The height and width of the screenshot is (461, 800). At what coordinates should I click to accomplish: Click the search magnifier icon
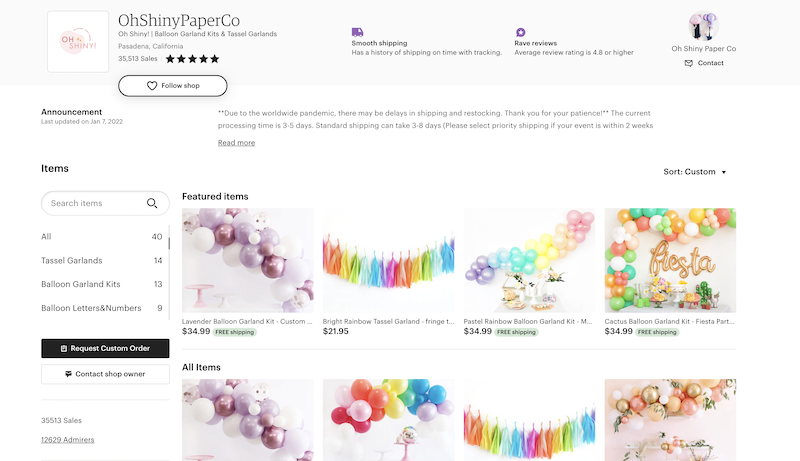(x=152, y=203)
